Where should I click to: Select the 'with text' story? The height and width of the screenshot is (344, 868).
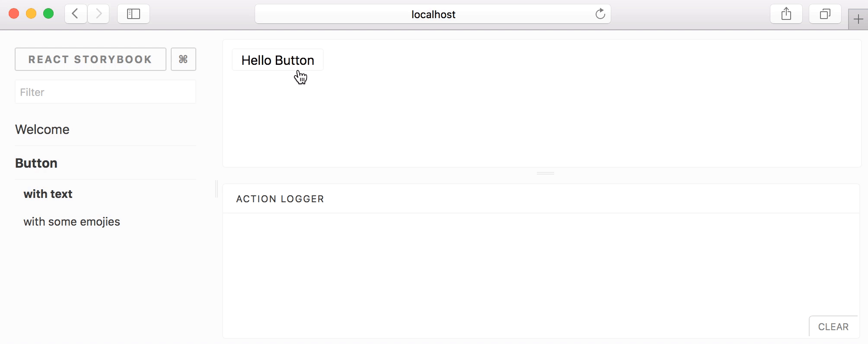(x=48, y=194)
